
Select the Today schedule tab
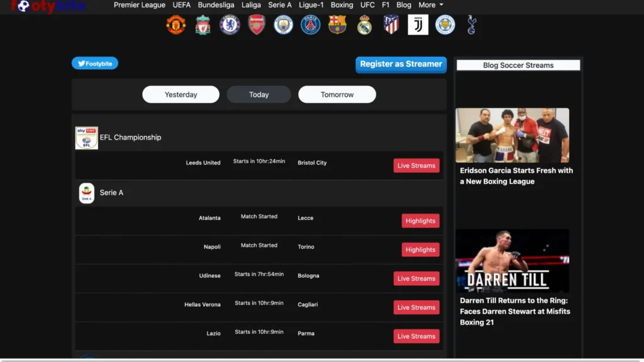[x=258, y=94]
